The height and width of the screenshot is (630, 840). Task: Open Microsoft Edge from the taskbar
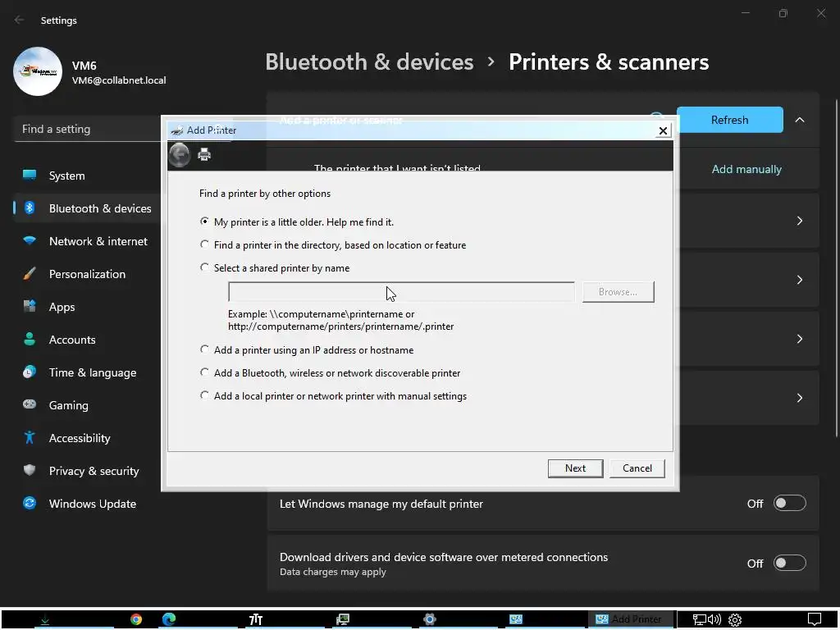[169, 620]
